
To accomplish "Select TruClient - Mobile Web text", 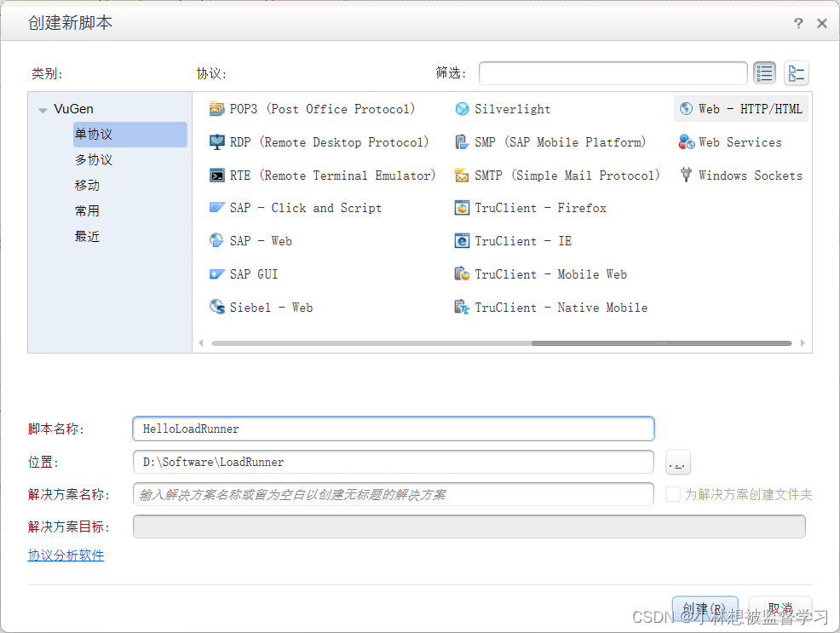I will pos(550,274).
